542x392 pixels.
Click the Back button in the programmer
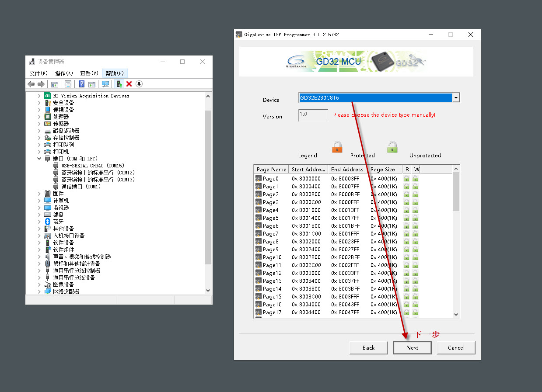coord(368,347)
